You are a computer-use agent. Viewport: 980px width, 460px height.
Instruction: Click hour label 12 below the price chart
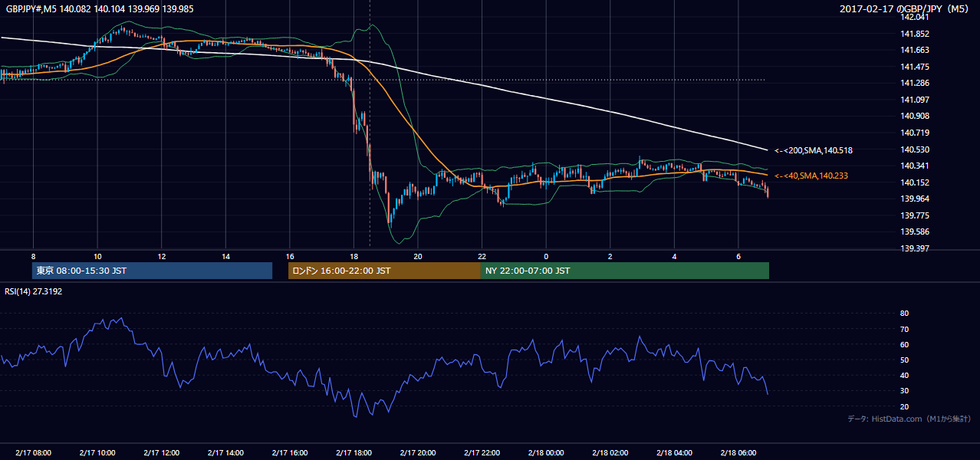(x=161, y=256)
